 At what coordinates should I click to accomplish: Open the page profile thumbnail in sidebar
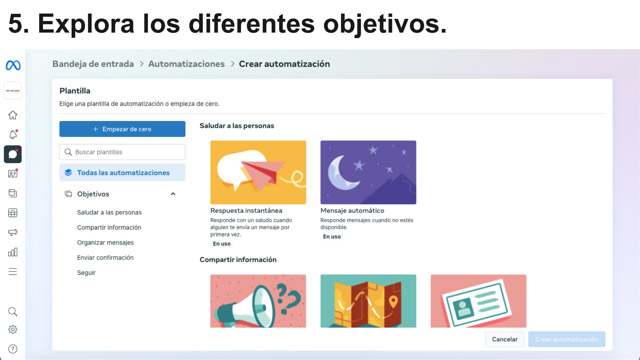click(x=13, y=91)
